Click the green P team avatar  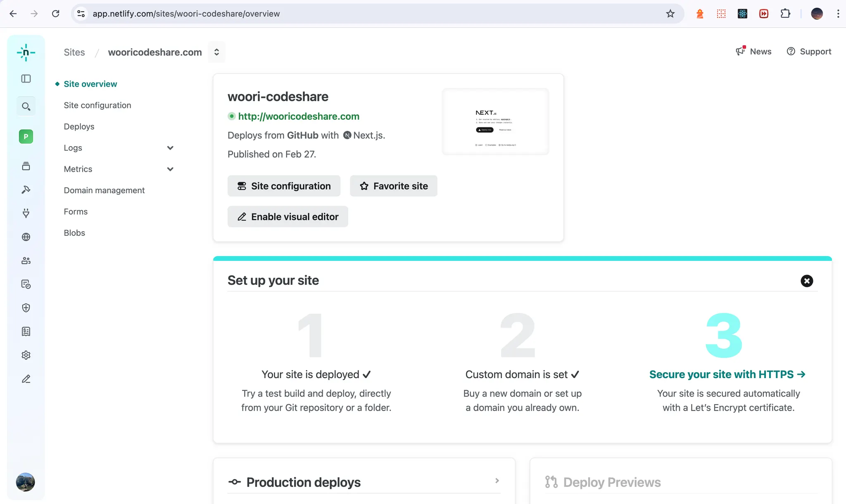click(x=26, y=137)
